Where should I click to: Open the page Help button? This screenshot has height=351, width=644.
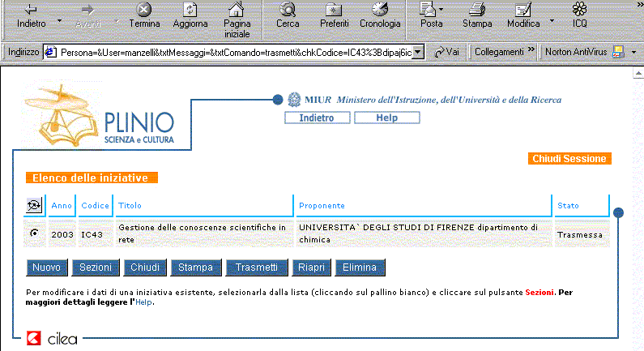tap(387, 118)
